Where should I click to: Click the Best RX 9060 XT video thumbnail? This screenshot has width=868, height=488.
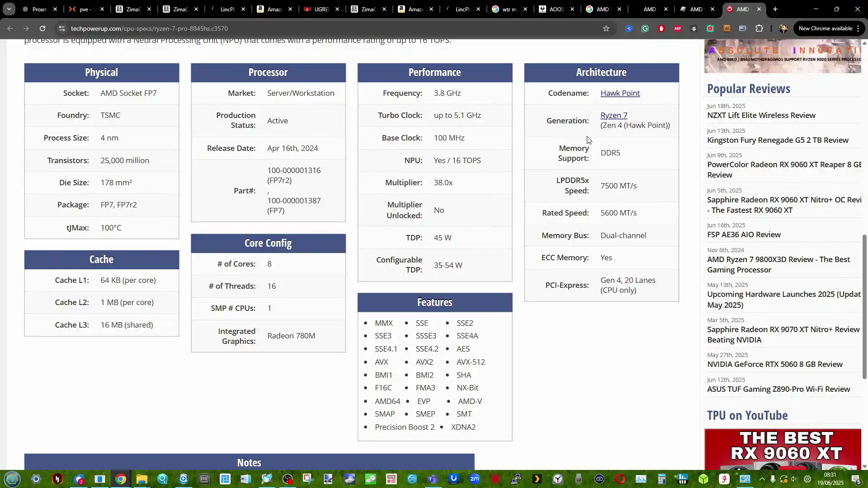(x=783, y=449)
